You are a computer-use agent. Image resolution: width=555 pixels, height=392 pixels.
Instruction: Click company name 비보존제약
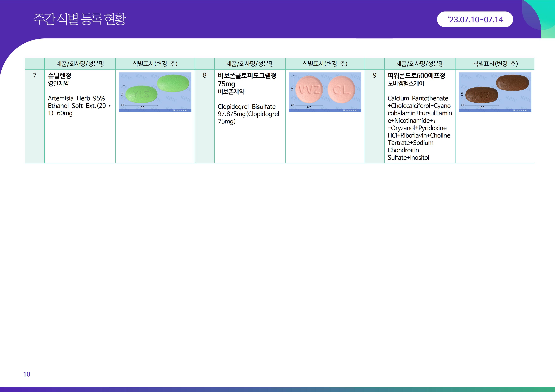[231, 92]
